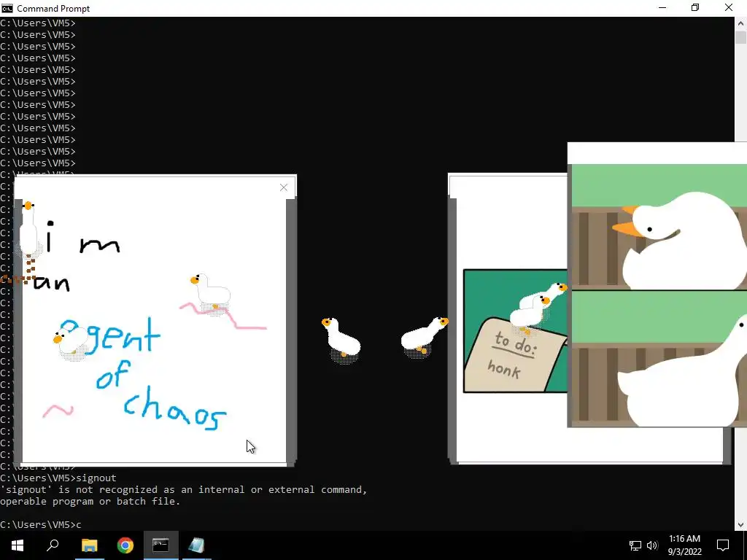
Task: Click the scrollbar up arrow
Action: (741, 23)
